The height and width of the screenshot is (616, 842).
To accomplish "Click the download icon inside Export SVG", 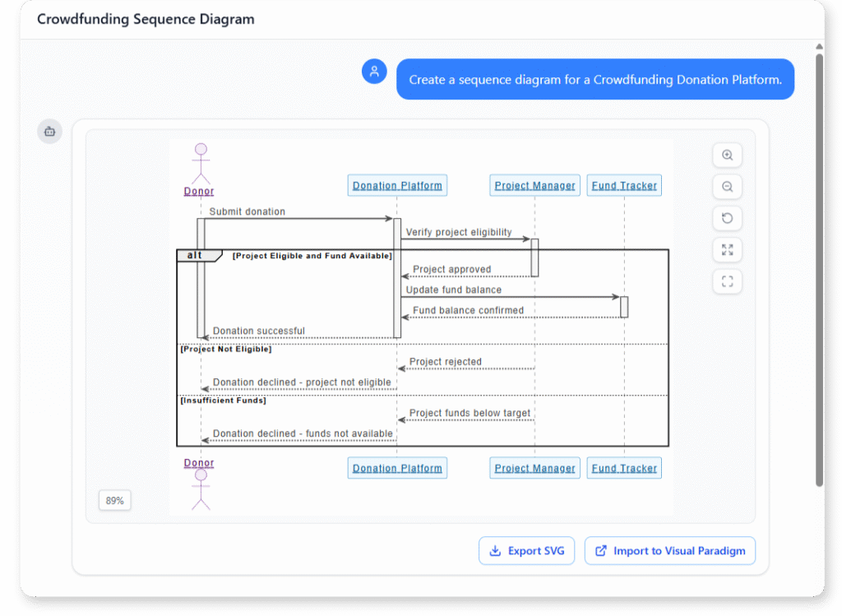I will coord(496,550).
